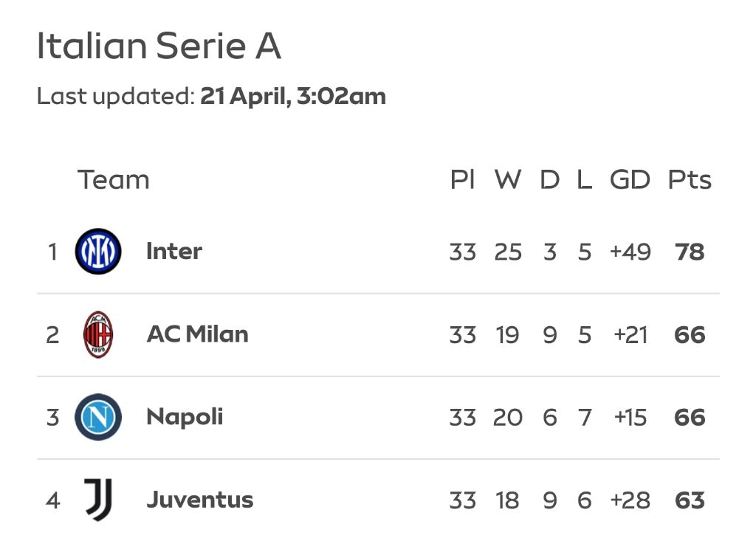
Task: Click Napoli's 20 wins value
Action: click(508, 418)
